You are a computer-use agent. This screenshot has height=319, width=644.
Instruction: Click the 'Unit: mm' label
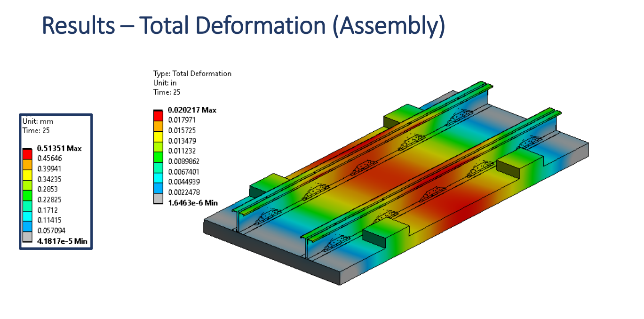[38, 121]
